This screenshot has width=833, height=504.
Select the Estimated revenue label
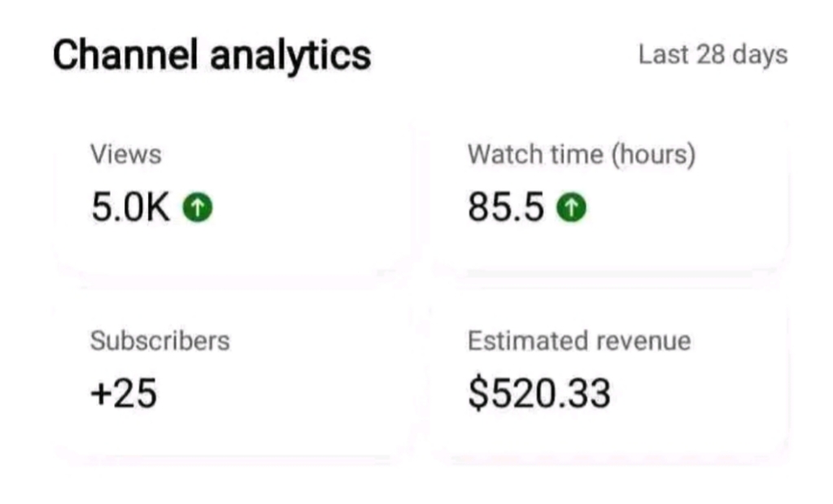point(578,341)
